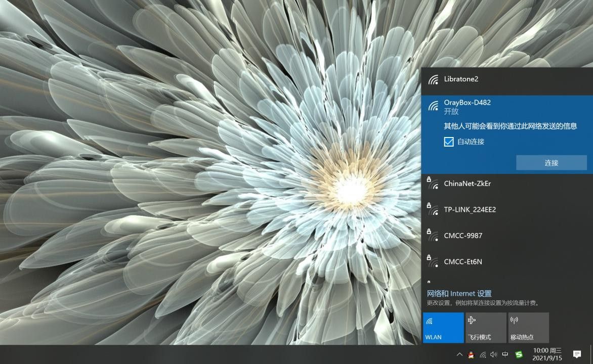Click the Libratone2 Wi-Fi signal icon
593x364 pixels.
point(434,80)
